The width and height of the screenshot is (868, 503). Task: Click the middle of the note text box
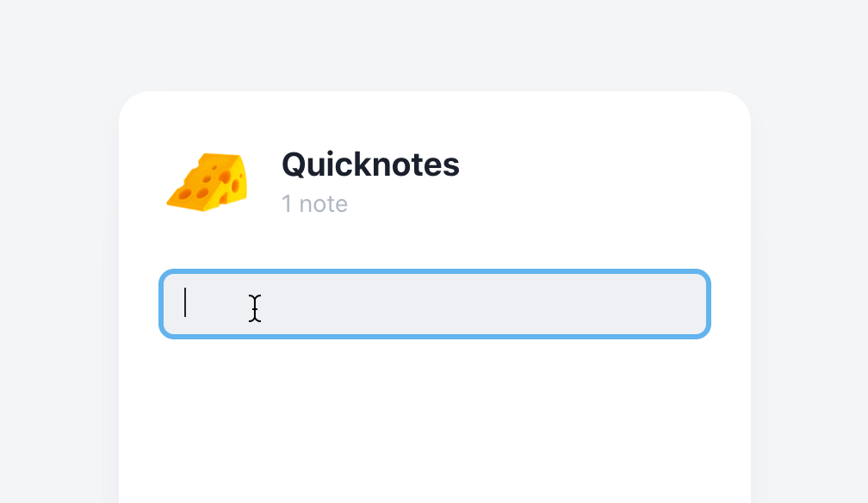click(x=435, y=304)
